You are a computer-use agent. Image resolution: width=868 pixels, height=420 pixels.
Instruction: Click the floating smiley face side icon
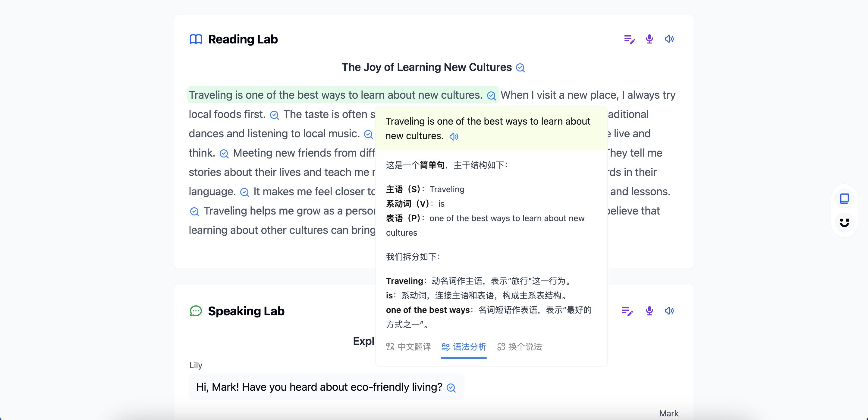point(844,223)
